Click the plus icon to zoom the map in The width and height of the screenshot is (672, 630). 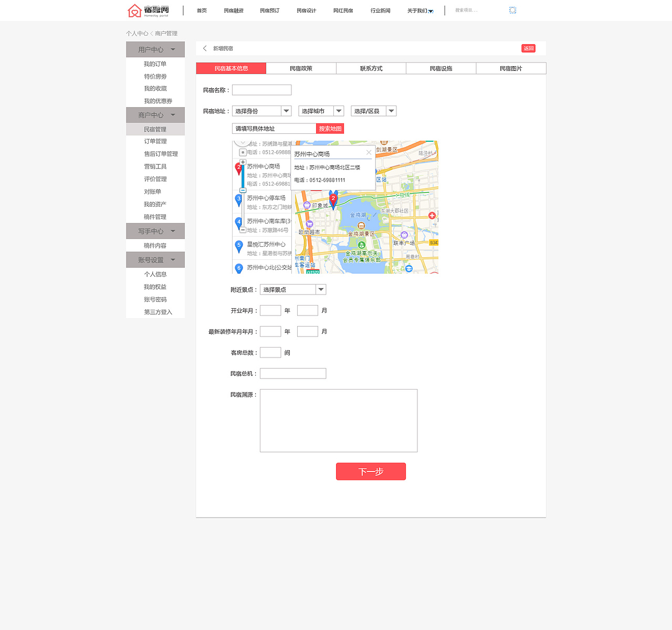tap(243, 162)
